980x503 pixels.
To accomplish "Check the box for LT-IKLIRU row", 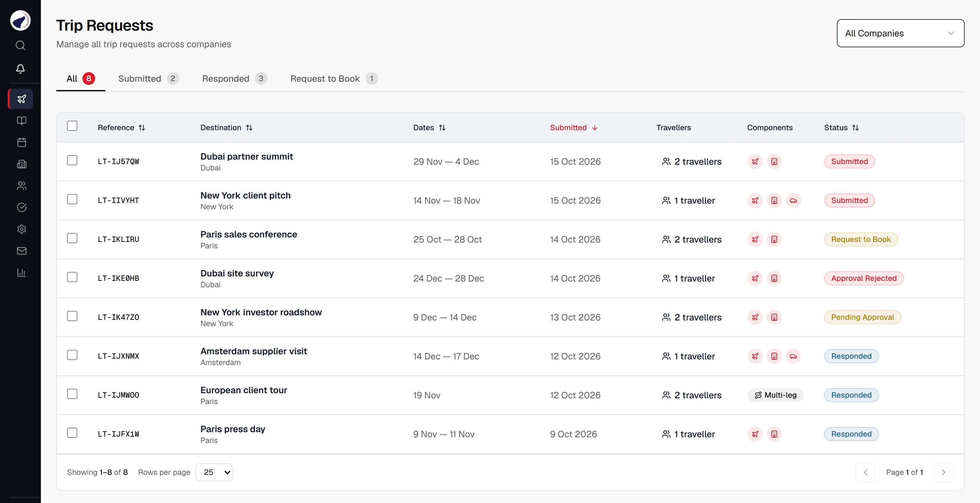I will [72, 238].
